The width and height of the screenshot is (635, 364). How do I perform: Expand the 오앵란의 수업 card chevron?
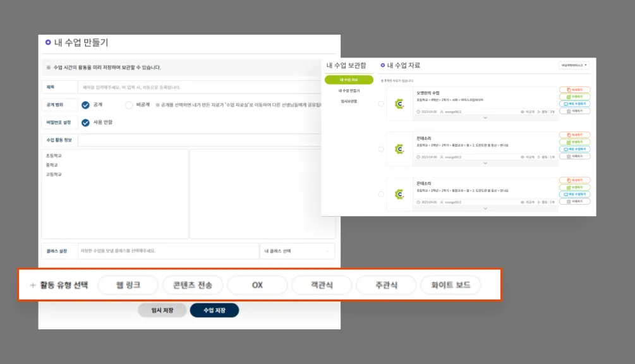[x=485, y=118]
